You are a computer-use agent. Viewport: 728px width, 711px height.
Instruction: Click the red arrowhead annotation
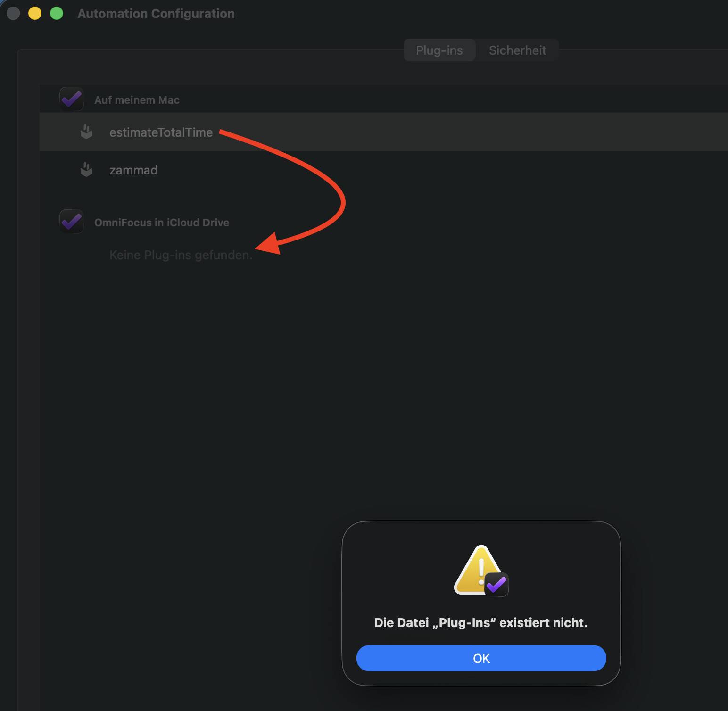(269, 244)
